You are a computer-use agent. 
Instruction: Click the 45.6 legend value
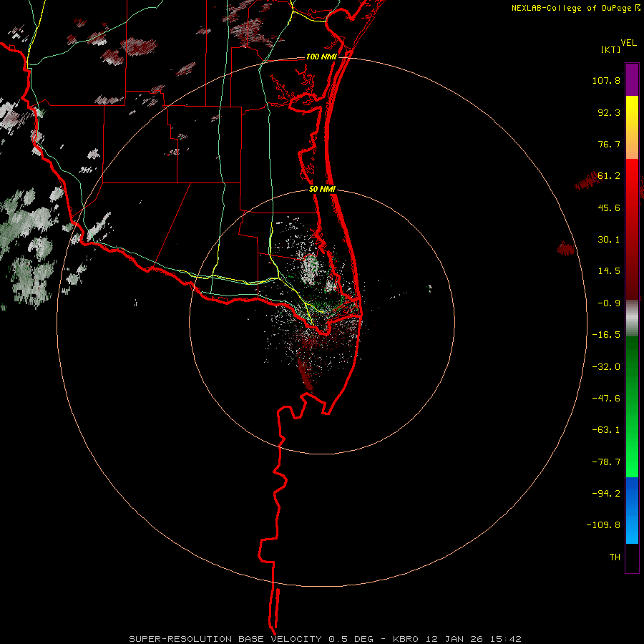[609, 208]
